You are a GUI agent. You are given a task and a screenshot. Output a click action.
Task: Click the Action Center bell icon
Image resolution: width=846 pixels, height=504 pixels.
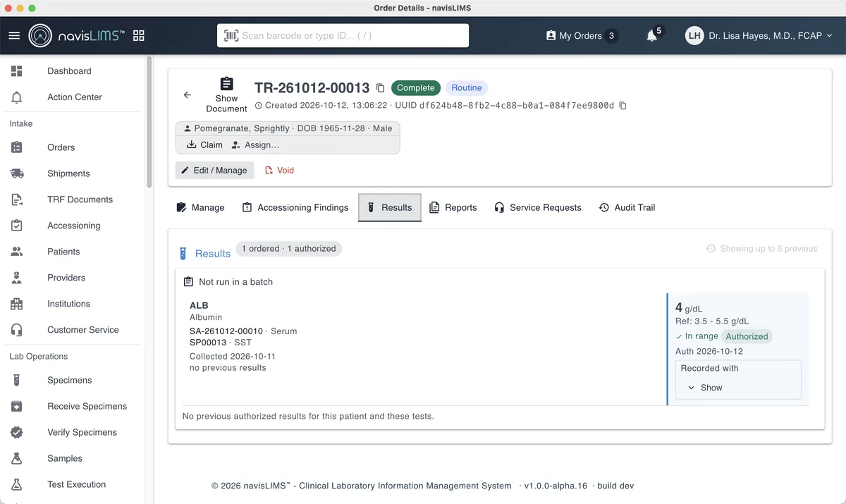click(x=17, y=97)
